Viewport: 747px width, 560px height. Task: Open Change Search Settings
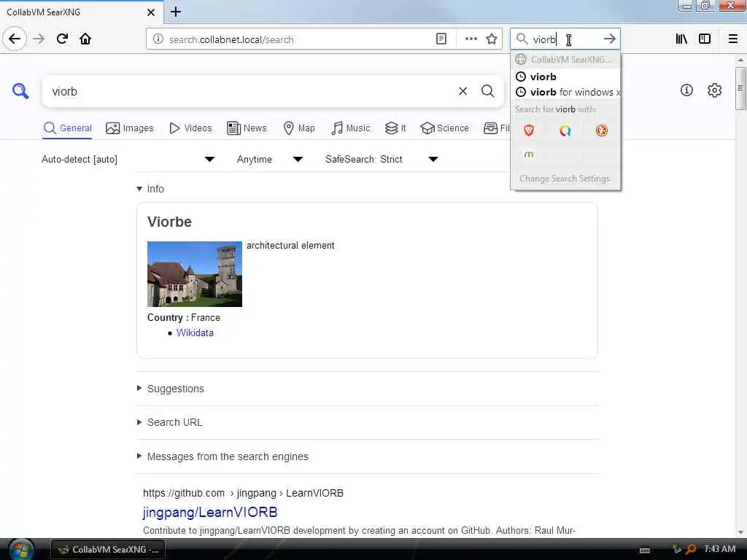[x=565, y=179]
